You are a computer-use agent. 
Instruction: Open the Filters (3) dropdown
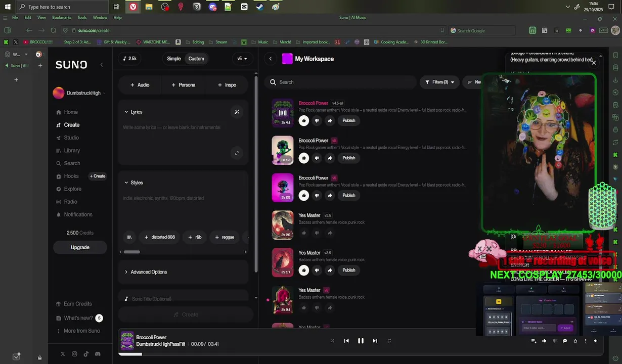(439, 82)
